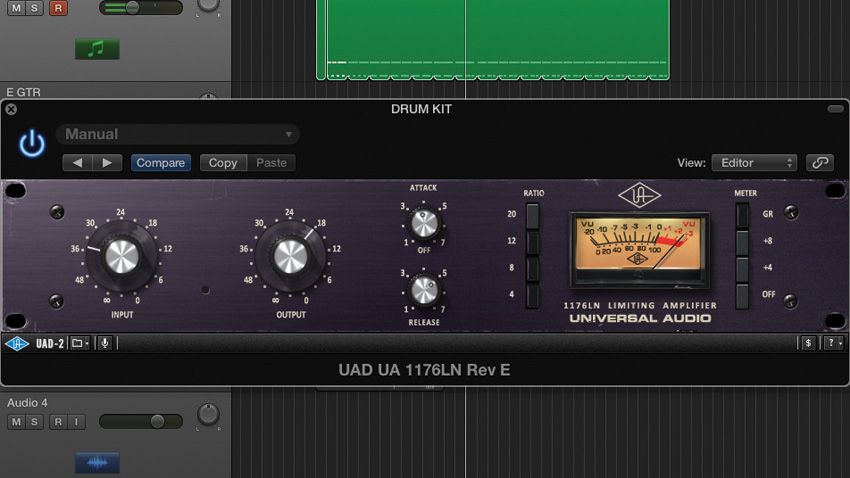Click the Copy button

223,163
